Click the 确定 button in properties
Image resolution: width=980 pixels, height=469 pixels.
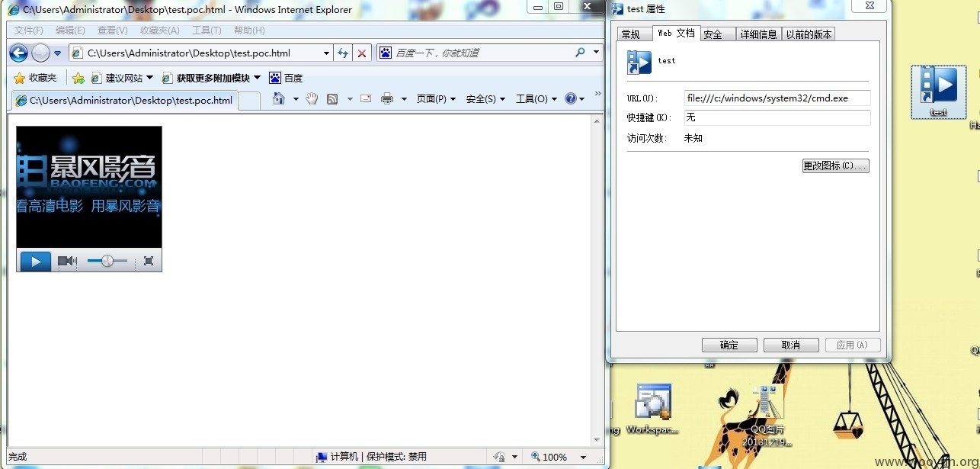pos(729,345)
